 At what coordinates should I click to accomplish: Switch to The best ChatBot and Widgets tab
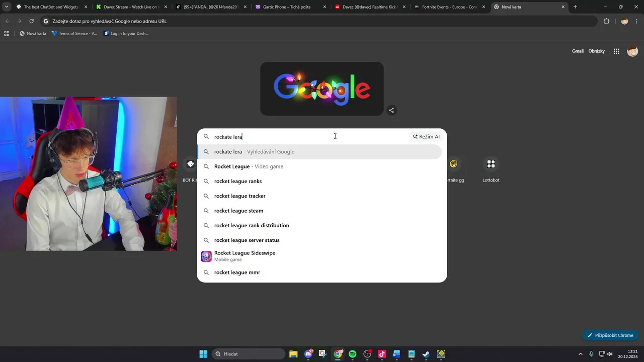[x=52, y=7]
